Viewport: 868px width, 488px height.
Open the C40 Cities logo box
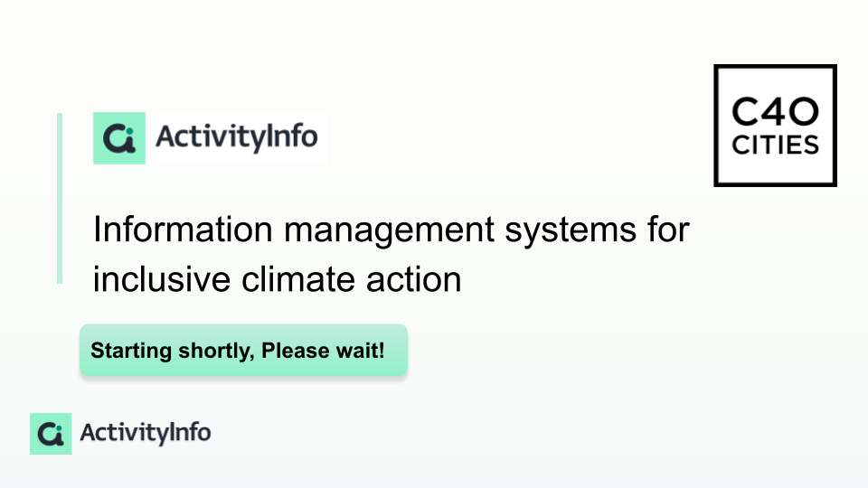click(x=775, y=126)
